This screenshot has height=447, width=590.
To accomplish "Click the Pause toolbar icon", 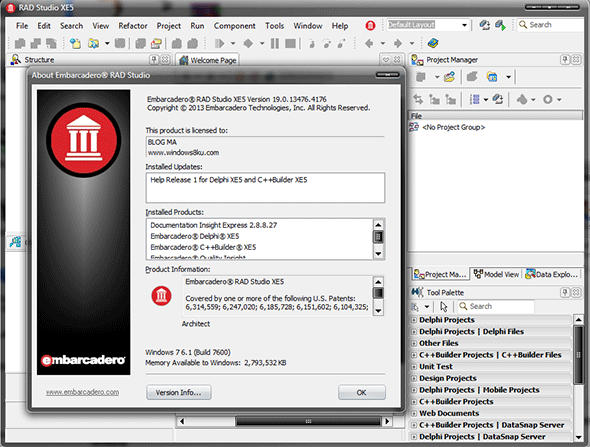I will coord(275,44).
